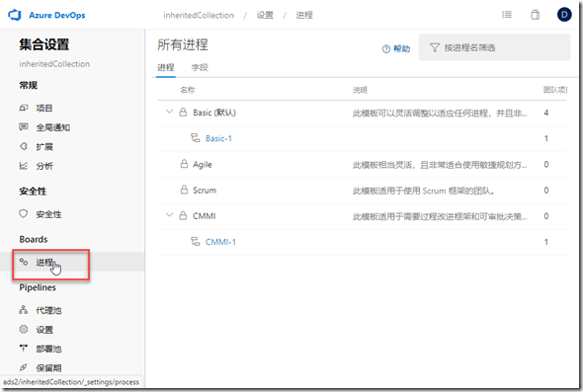Select 进程 under Boards
Viewport: 583px width, 392px height.
tap(44, 263)
